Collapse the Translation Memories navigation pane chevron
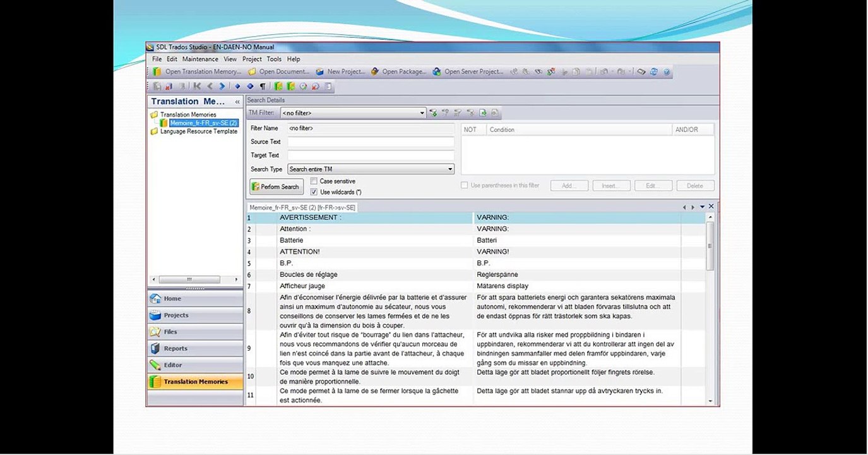 (x=237, y=102)
